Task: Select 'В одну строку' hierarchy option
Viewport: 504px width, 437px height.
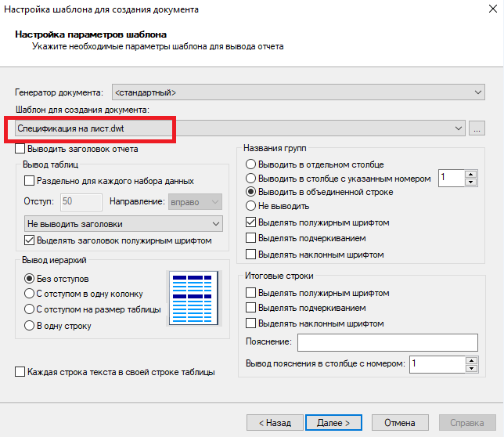Action: click(31, 325)
